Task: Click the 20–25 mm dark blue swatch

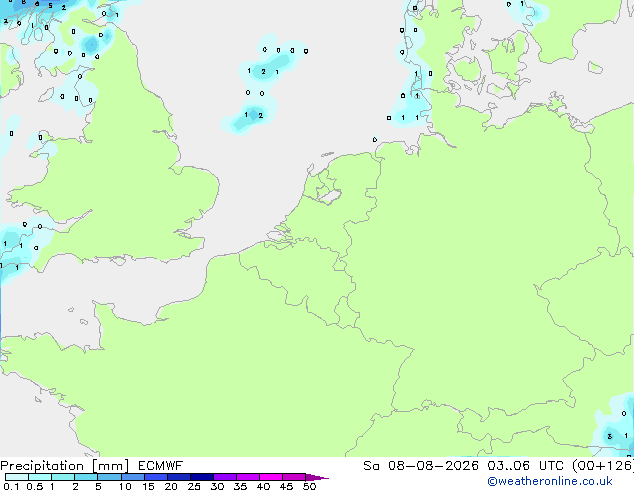Action: (178, 477)
